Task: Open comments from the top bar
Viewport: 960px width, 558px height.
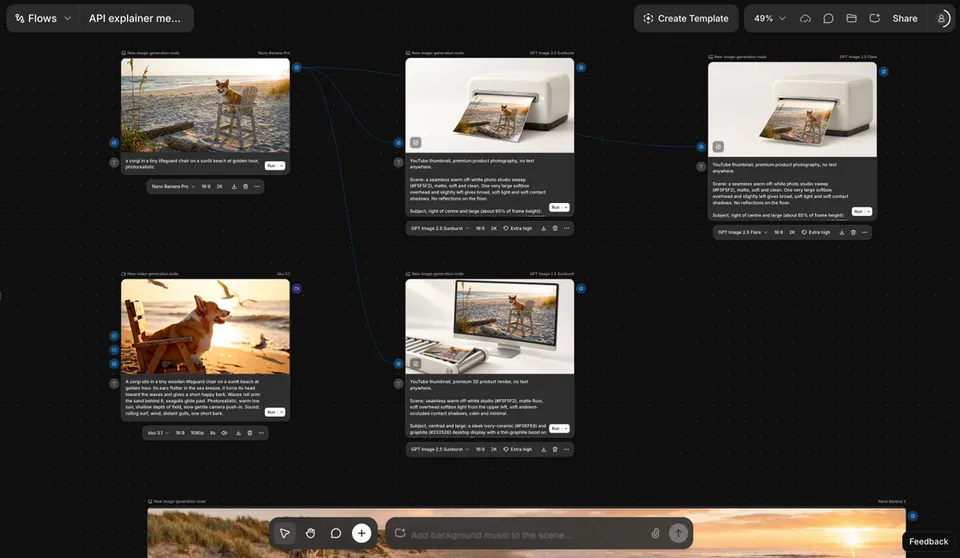Action: coord(828,18)
